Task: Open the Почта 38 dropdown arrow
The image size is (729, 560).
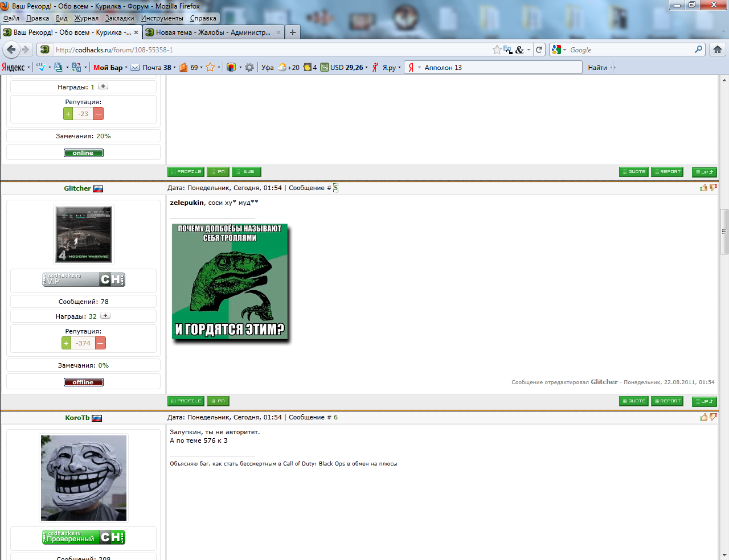Action: coord(174,67)
